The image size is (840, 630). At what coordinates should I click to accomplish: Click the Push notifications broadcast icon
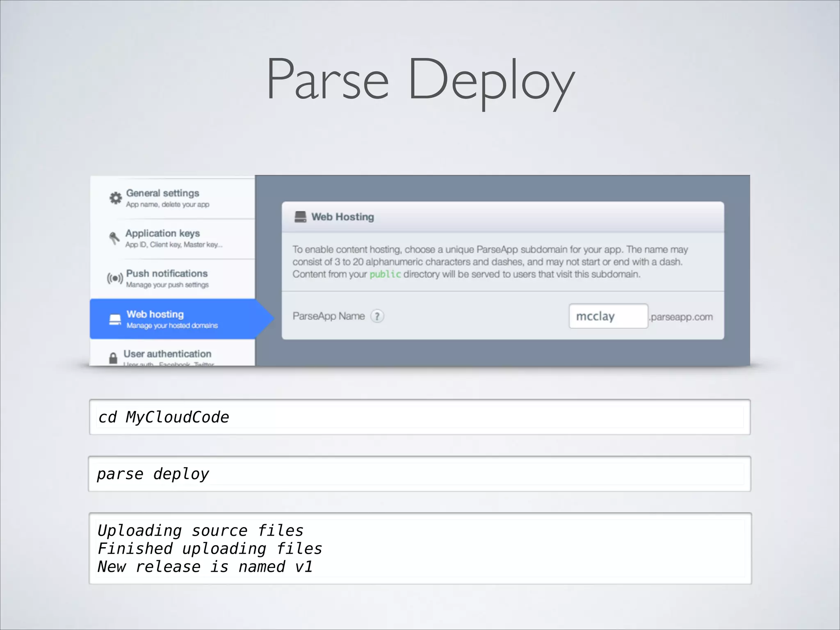(x=115, y=278)
